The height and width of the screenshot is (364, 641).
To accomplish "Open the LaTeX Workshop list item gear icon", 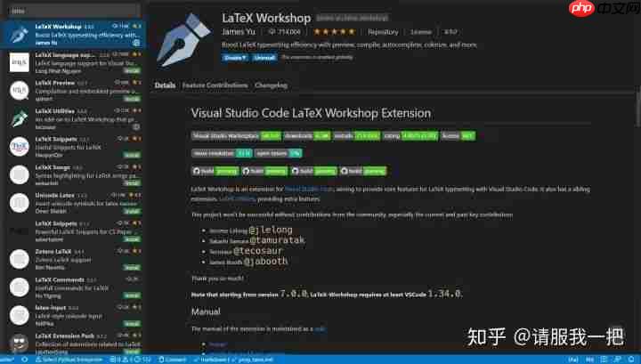I will (x=136, y=43).
